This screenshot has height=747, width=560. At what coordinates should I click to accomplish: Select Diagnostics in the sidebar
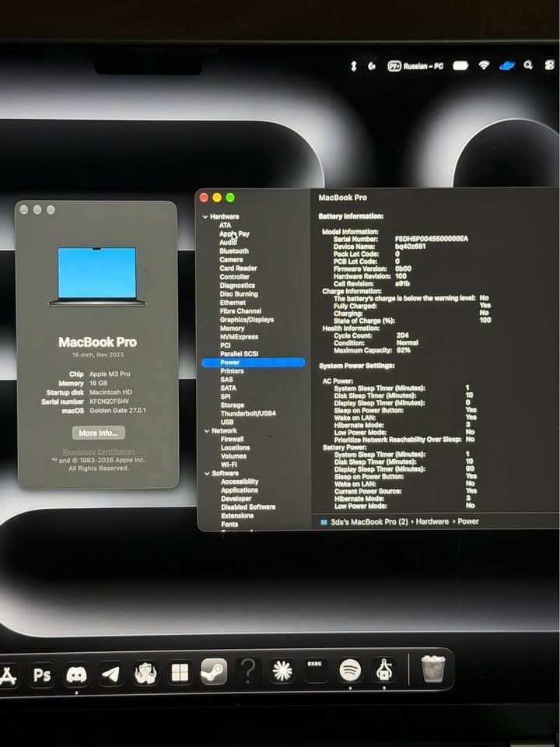(x=237, y=286)
